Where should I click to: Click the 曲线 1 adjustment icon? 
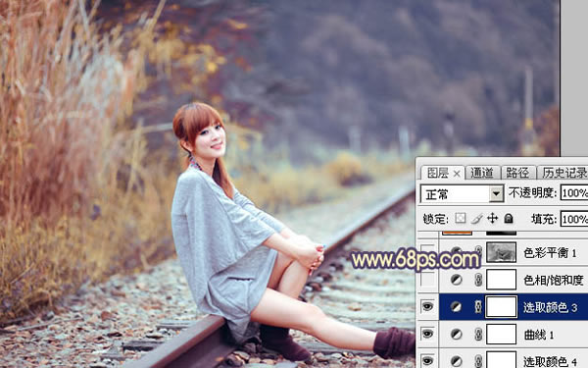pyautogui.click(x=456, y=335)
